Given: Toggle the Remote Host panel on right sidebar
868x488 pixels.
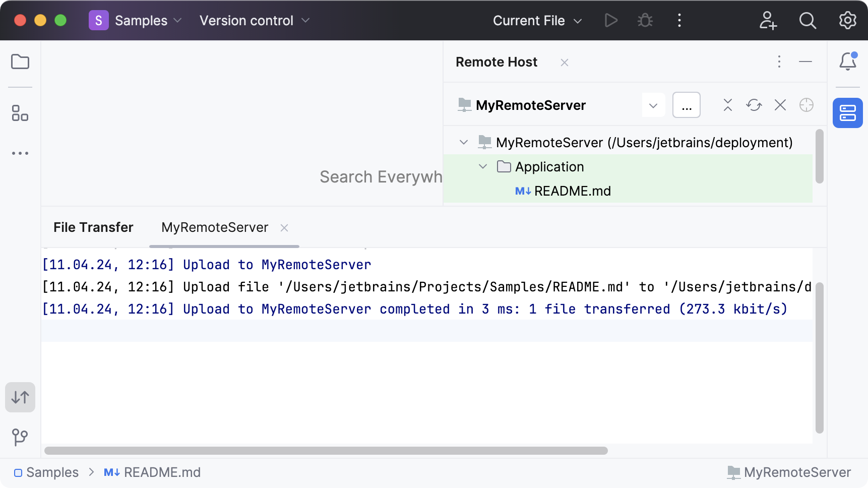Looking at the screenshot, I should (x=847, y=113).
